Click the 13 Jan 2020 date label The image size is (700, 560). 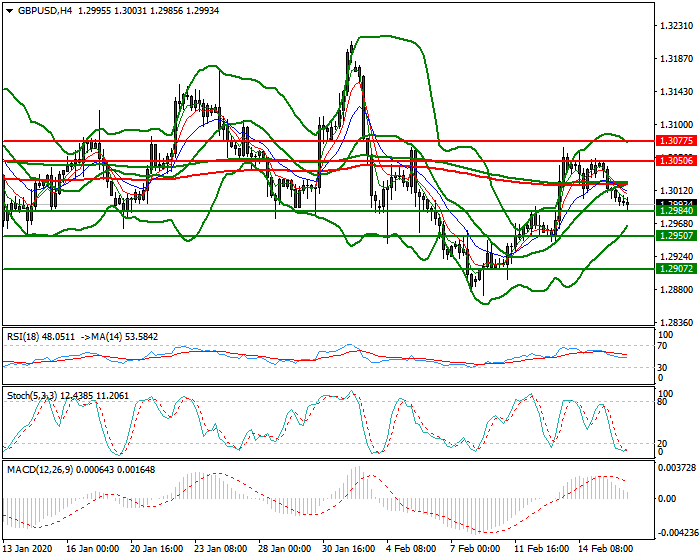click(27, 549)
